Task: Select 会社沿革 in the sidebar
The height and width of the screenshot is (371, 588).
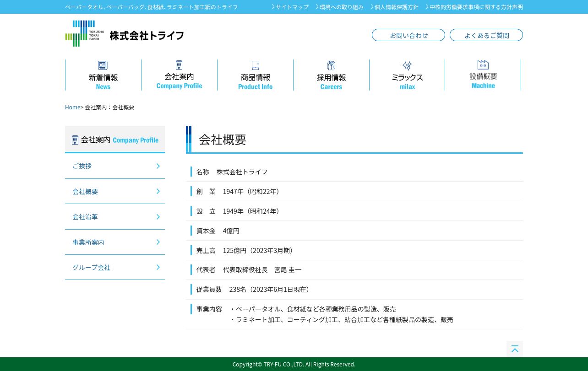Action: (115, 217)
